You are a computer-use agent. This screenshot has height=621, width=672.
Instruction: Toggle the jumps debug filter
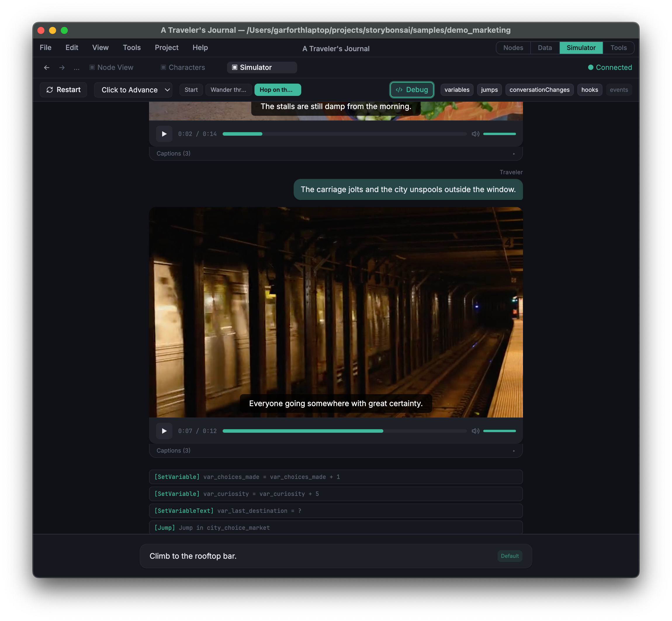pyautogui.click(x=489, y=90)
